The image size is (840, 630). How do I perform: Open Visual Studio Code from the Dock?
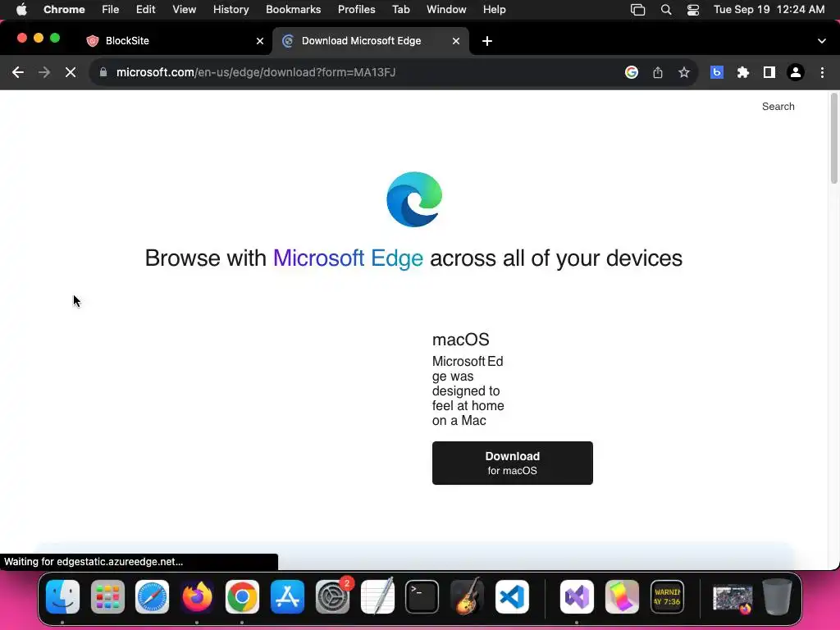point(512,597)
